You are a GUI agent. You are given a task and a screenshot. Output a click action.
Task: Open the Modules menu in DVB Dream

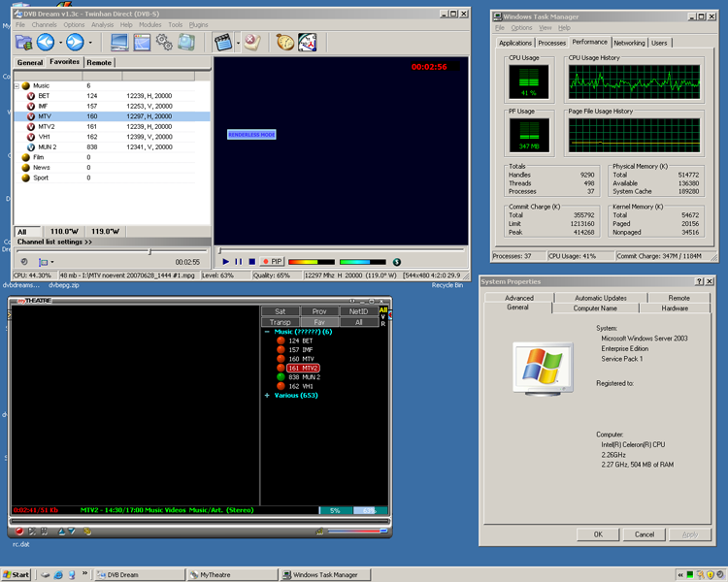[149, 24]
